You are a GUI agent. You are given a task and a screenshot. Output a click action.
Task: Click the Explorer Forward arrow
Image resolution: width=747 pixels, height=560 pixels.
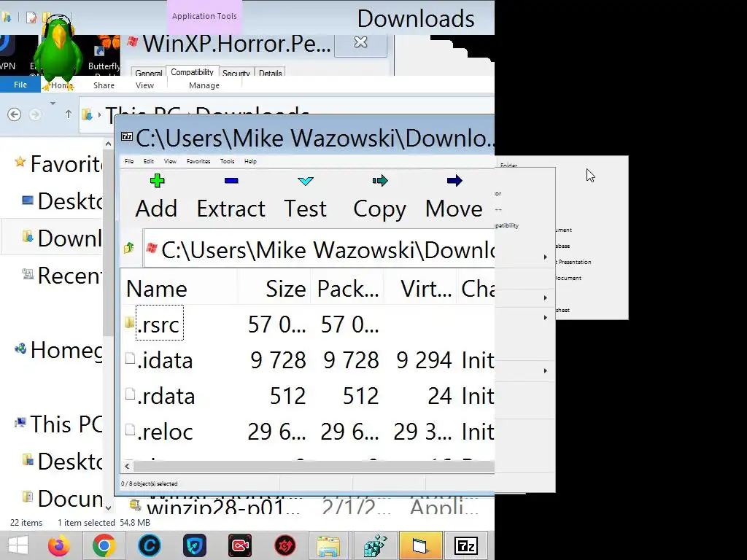tap(35, 114)
